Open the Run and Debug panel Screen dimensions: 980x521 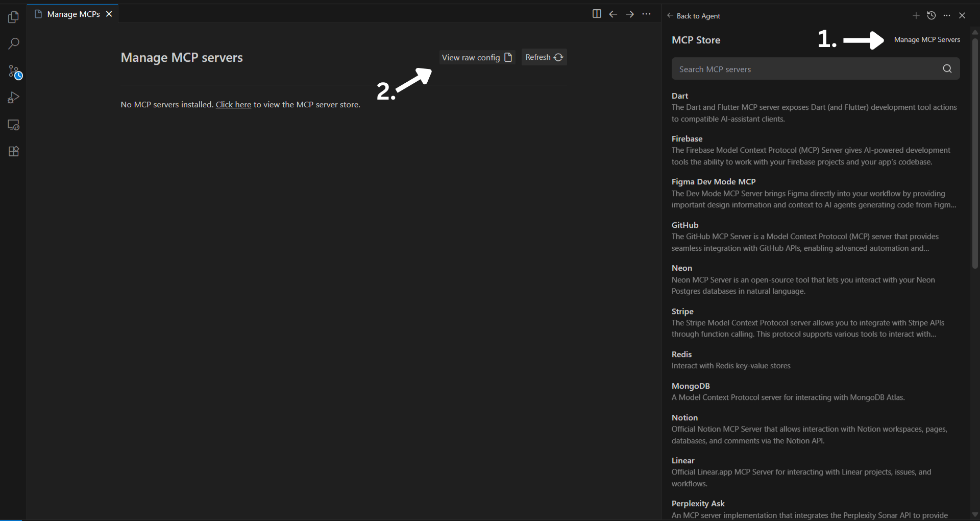tap(14, 98)
